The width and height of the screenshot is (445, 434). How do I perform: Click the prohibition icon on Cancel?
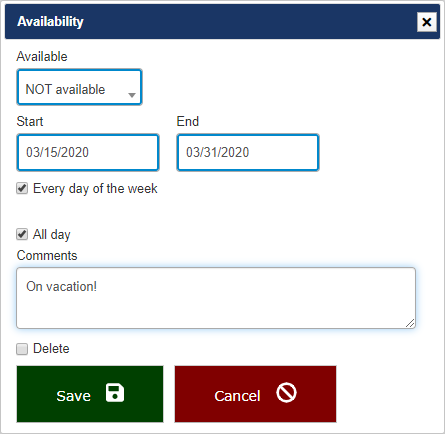[286, 393]
